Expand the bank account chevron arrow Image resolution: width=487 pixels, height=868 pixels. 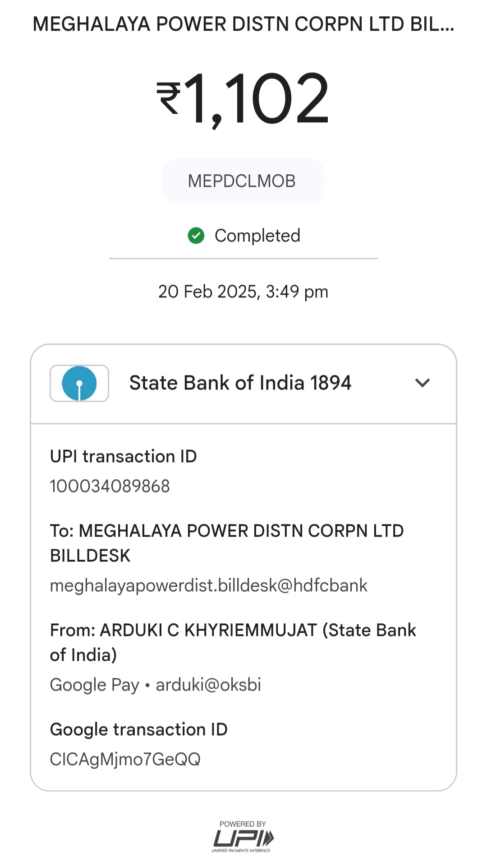[x=423, y=383]
